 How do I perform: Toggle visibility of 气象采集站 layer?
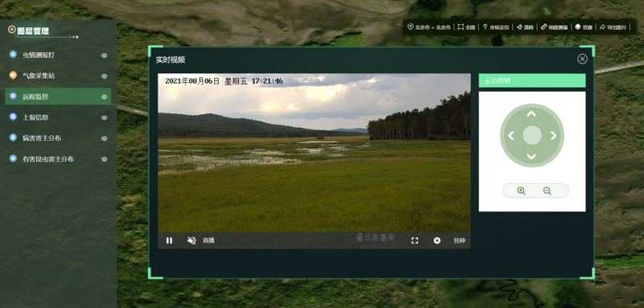click(x=105, y=76)
